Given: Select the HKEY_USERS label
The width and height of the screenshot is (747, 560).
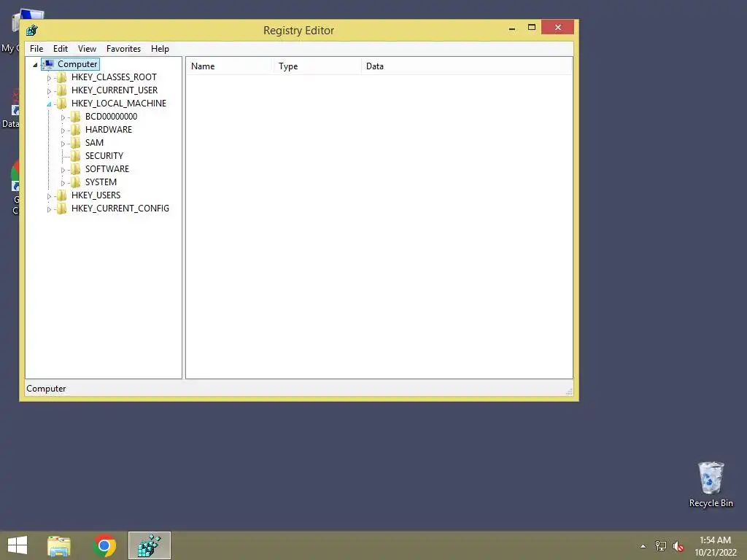Looking at the screenshot, I should [96, 195].
